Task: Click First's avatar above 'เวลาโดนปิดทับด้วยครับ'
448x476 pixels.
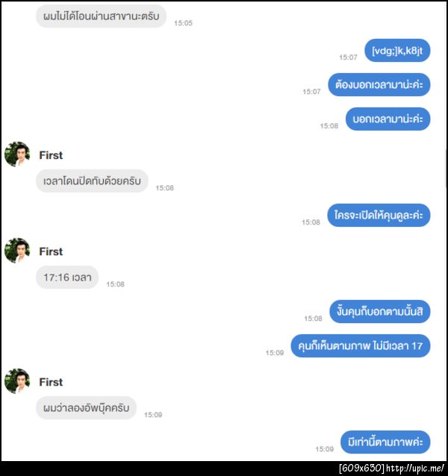Action: pyautogui.click(x=17, y=154)
